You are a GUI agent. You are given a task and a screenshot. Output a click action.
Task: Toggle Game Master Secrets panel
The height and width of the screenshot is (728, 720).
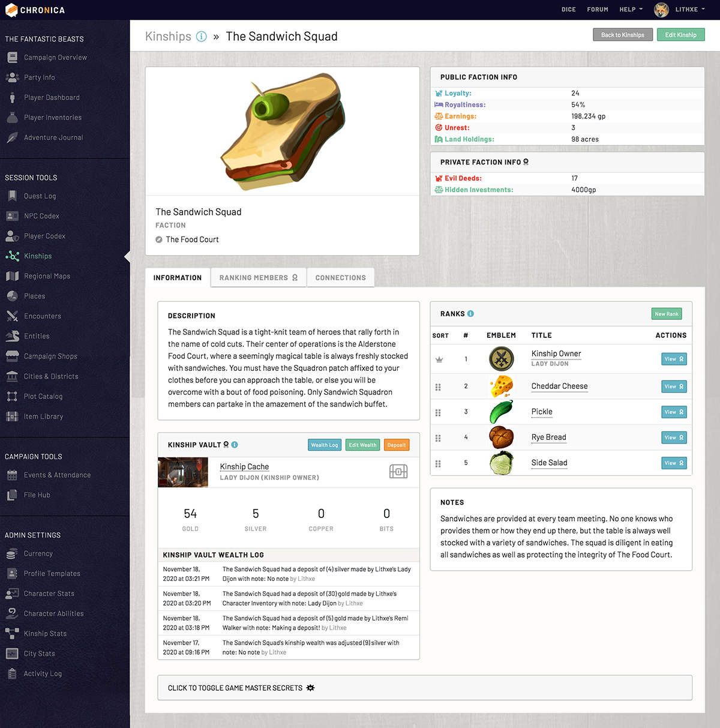point(424,688)
